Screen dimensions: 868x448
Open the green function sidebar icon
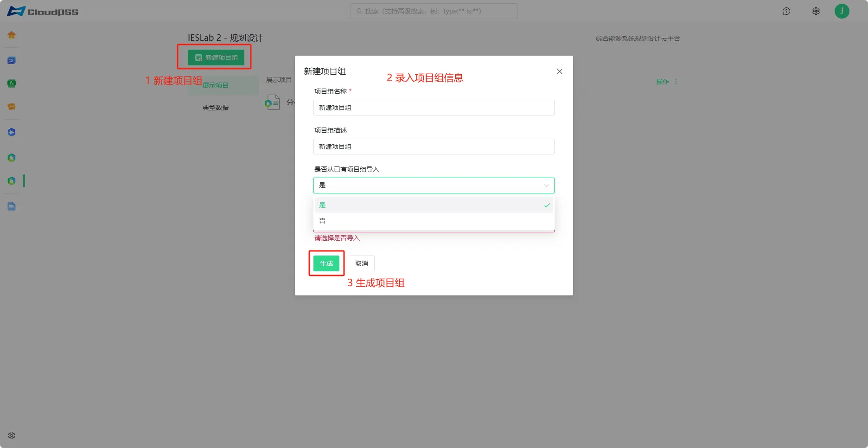click(x=12, y=83)
